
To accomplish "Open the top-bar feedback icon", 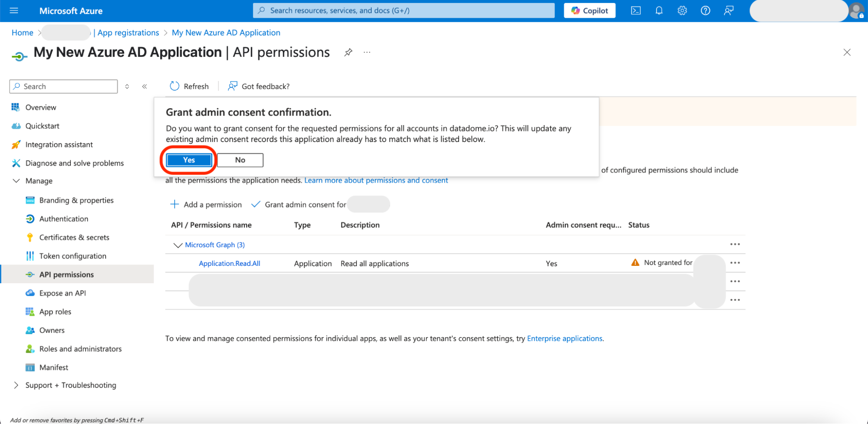I will [729, 10].
